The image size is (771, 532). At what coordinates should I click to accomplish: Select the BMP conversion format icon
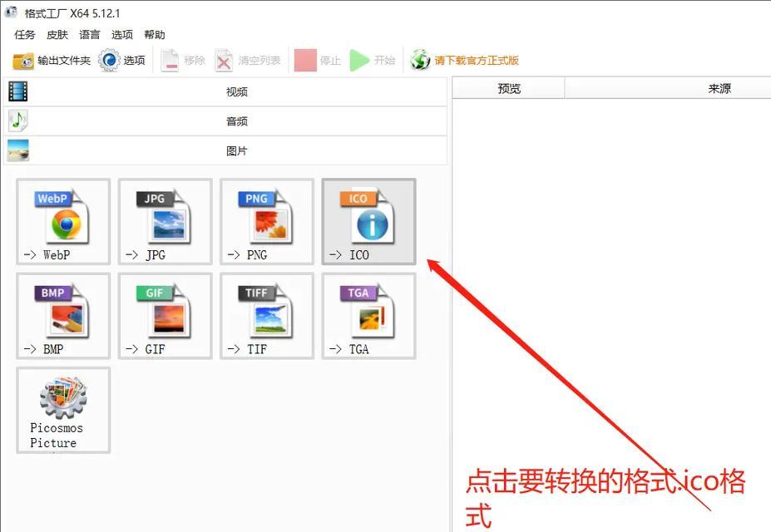point(63,316)
